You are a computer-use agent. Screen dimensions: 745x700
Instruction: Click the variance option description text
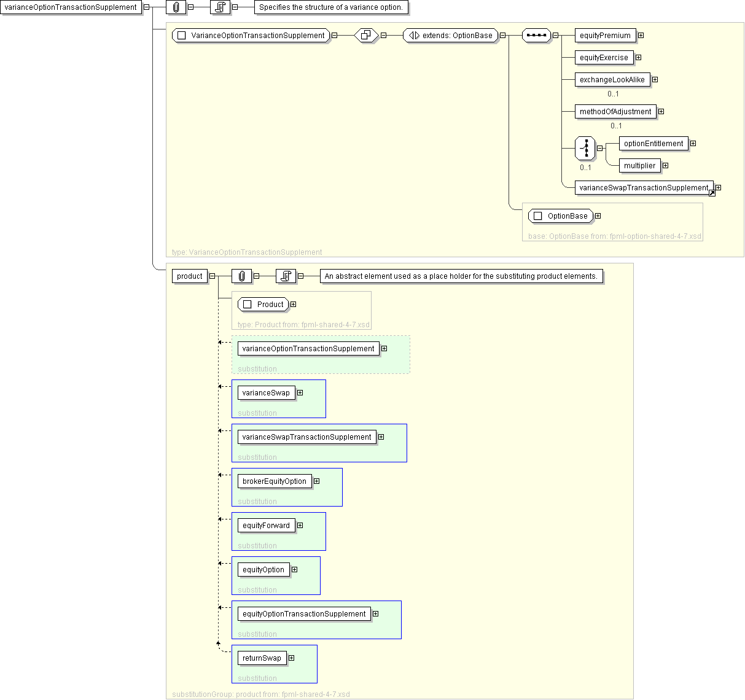[330, 7]
